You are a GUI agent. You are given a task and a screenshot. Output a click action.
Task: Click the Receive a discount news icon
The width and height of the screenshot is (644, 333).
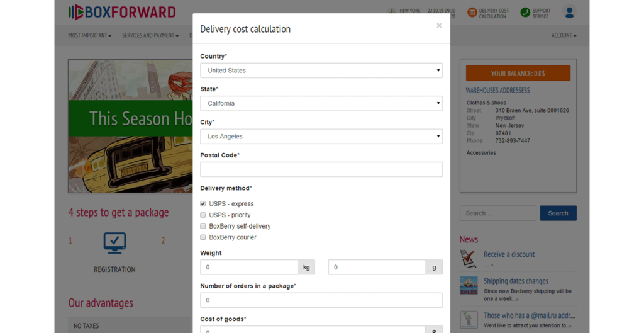click(468, 259)
